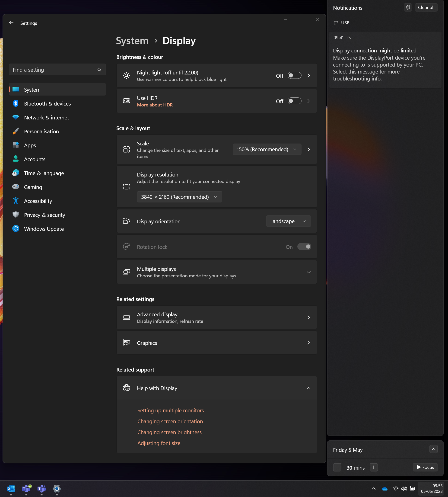Open the More about HDR link
The image size is (448, 497).
pyautogui.click(x=155, y=105)
